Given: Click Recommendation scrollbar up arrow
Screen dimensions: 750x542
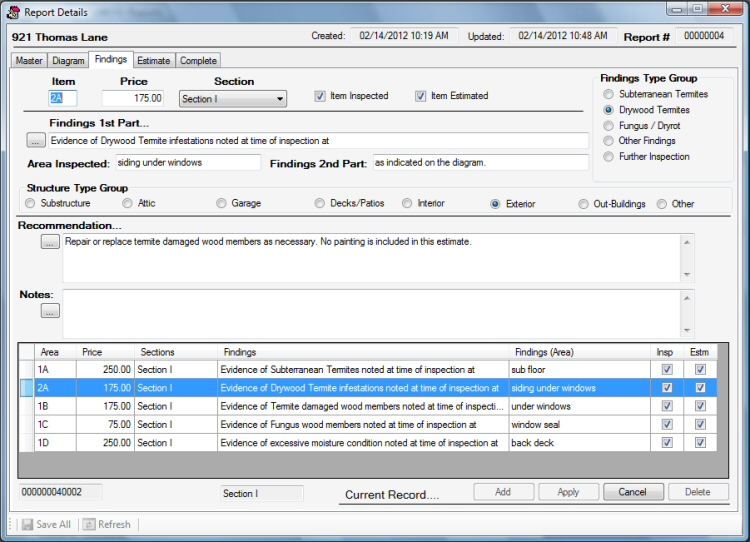Looking at the screenshot, I should 687,243.
